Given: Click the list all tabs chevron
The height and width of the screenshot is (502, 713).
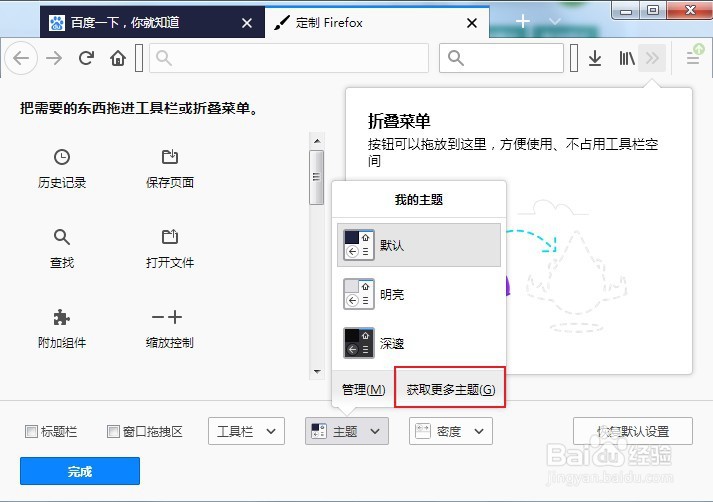Looking at the screenshot, I should click(555, 21).
